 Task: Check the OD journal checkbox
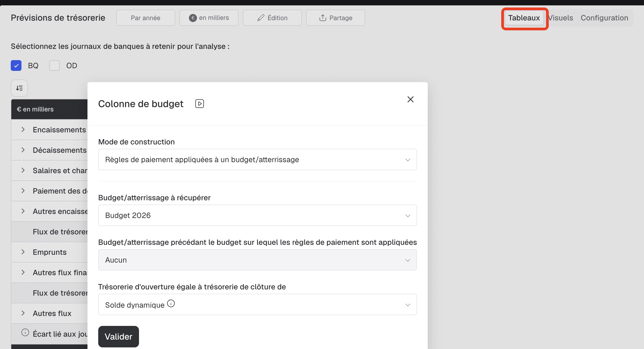[x=54, y=66]
